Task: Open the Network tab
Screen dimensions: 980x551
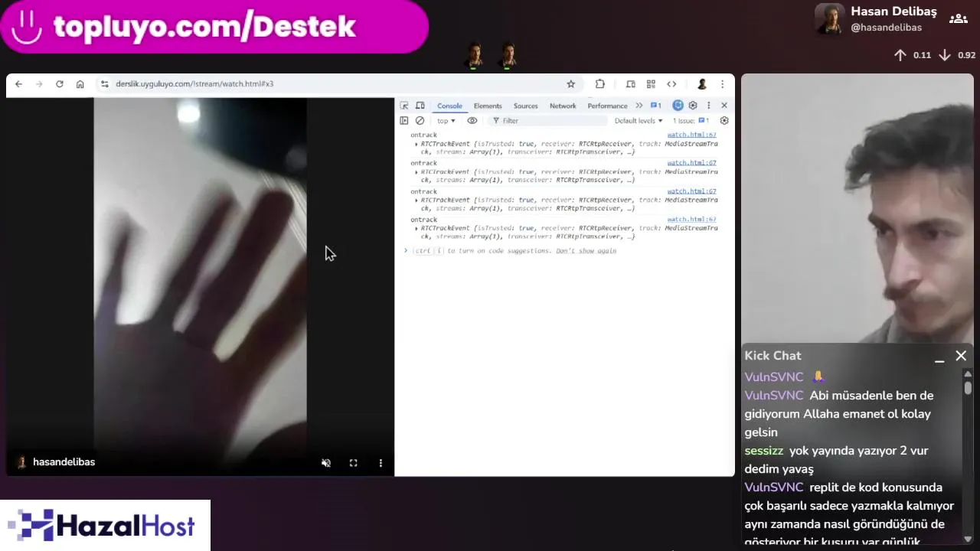Action: 563,106
